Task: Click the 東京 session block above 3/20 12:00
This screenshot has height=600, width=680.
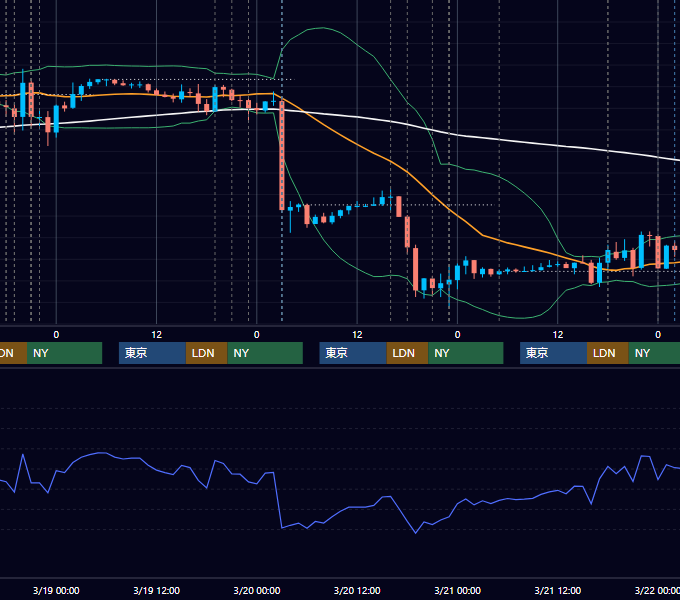Action: pos(353,353)
